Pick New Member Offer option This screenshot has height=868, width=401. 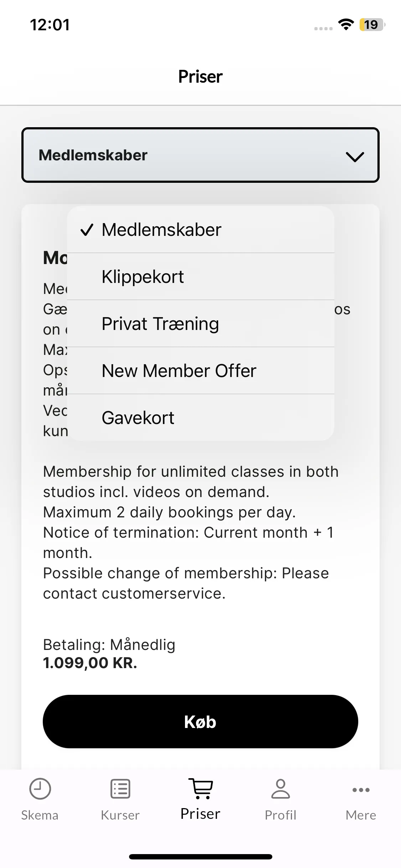(x=201, y=371)
